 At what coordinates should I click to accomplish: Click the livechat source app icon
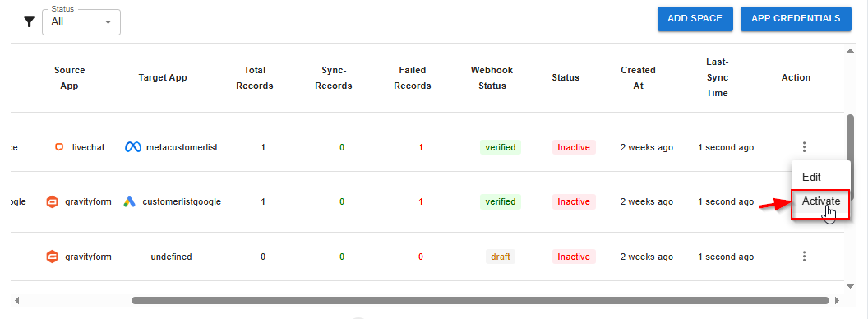pyautogui.click(x=59, y=147)
